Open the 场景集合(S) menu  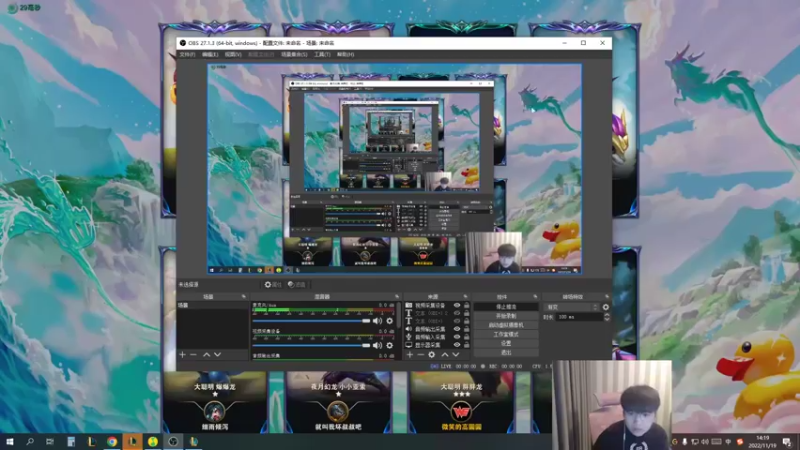point(294,54)
